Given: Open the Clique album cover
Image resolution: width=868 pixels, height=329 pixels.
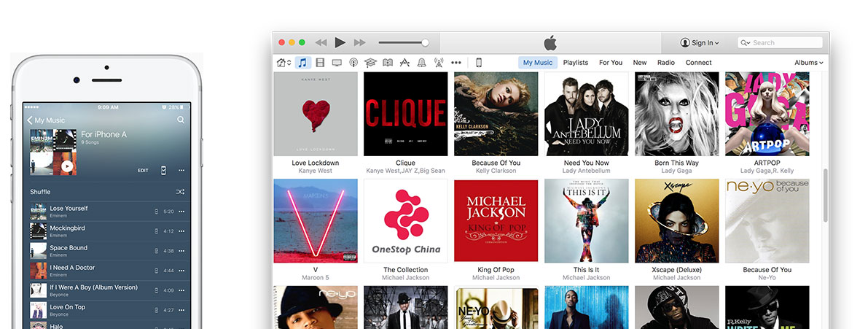Looking at the screenshot, I should pos(406,114).
